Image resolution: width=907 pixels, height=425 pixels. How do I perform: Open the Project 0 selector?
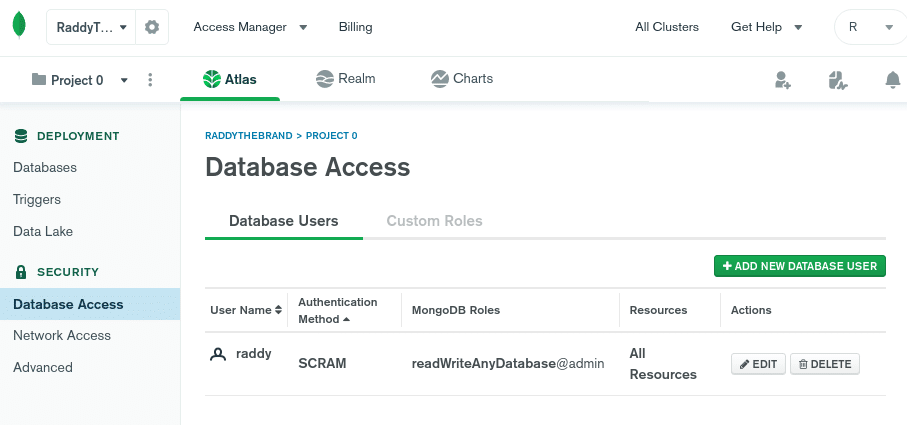click(80, 80)
